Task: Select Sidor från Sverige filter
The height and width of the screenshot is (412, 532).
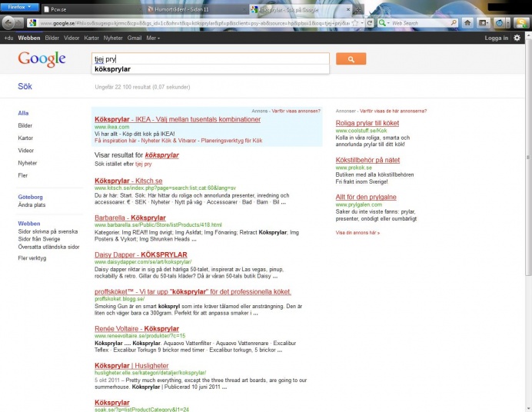Action: click(39, 239)
